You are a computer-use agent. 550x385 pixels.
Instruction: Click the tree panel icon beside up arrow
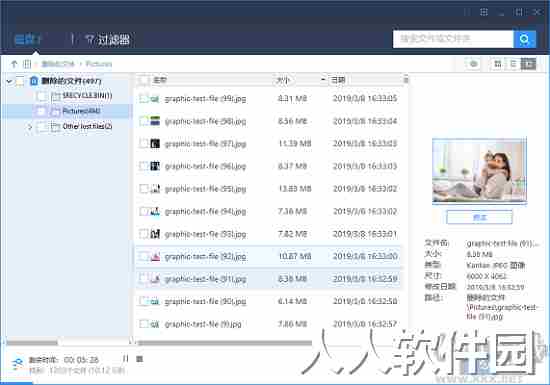27,64
